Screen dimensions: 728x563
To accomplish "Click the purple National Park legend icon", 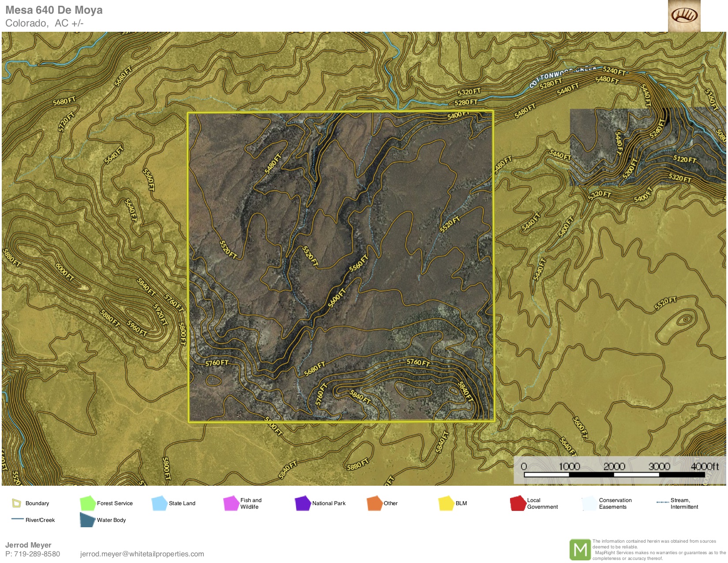I will pyautogui.click(x=303, y=503).
